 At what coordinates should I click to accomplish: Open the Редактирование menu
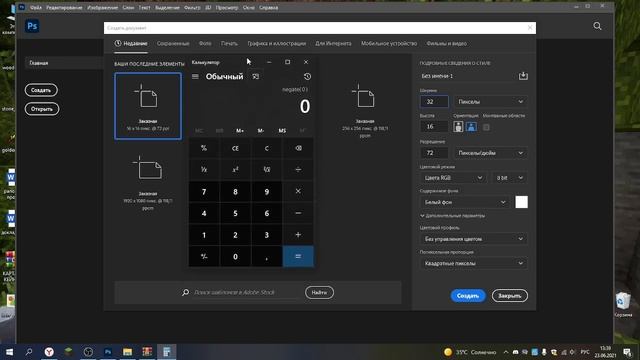coord(64,7)
